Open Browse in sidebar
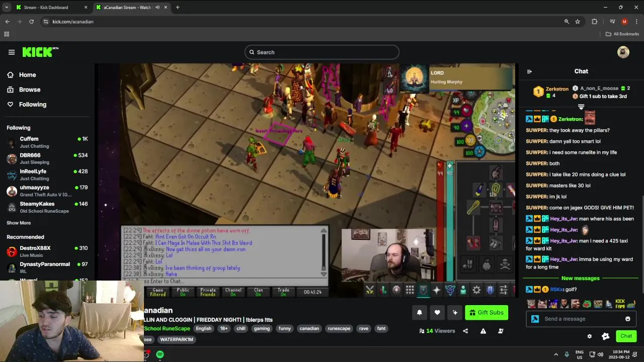The image size is (644, 362). click(23, 89)
